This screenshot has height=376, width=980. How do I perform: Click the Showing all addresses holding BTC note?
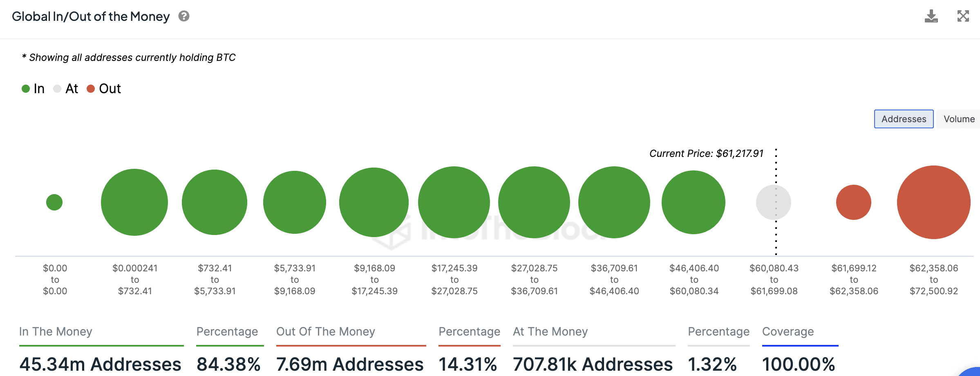pos(129,58)
